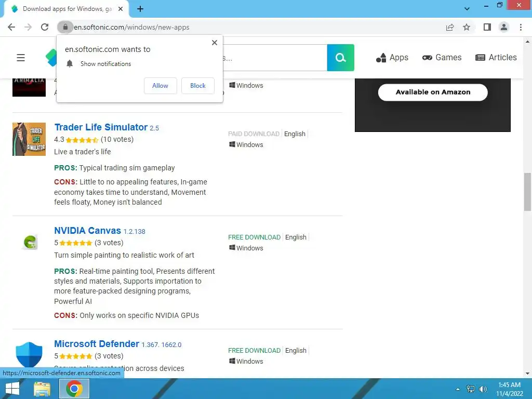This screenshot has height=399, width=532.
Task: Click NVIDIA Canvas five-star rating
Action: tap(76, 243)
